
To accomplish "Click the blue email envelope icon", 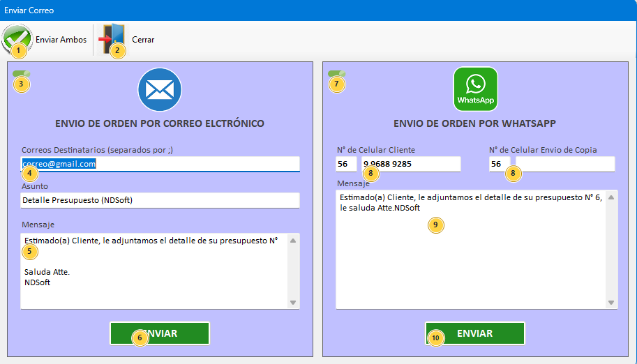I will (160, 89).
